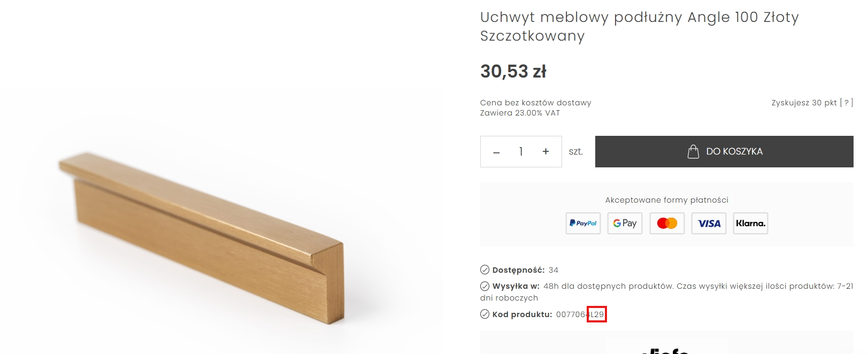Click inside the quantity input field
Image resolution: width=868 pixels, height=354 pixels.
(520, 151)
